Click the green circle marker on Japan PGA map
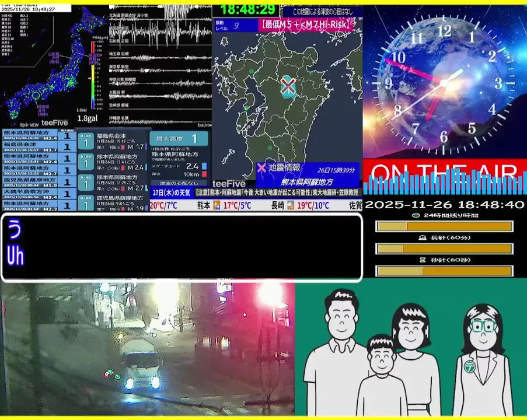This screenshot has height=420, width=527. (36, 96)
